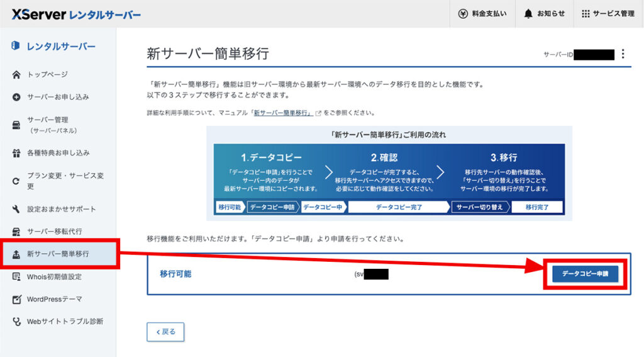The width and height of the screenshot is (644, 357).
Task: Click the 2.確認 step in flow diagram
Action: (384, 157)
